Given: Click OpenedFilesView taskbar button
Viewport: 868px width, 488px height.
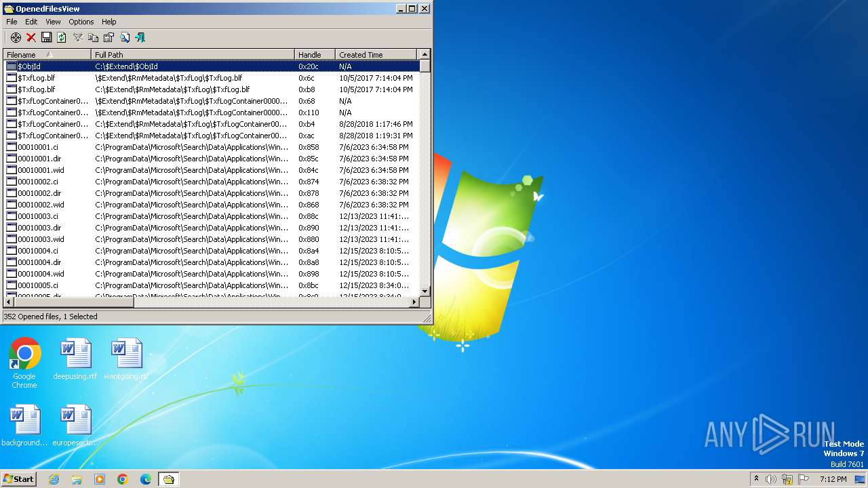Looking at the screenshot, I should (168, 479).
